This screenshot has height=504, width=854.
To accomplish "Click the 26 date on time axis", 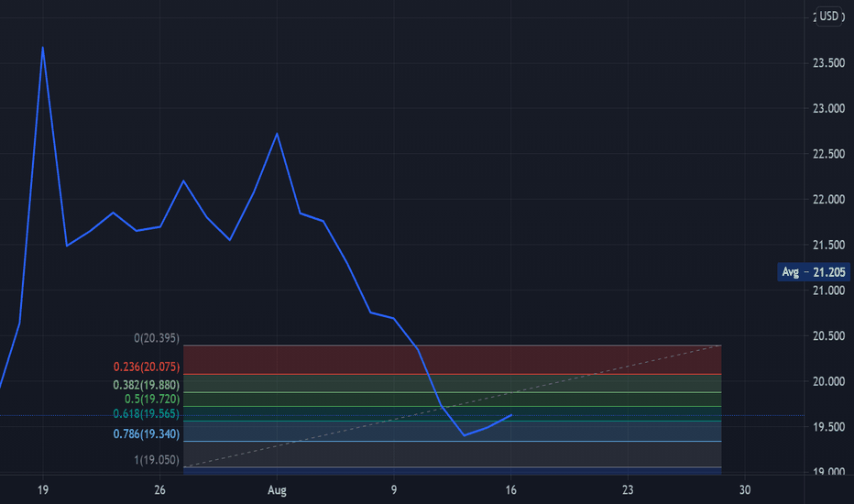I will coord(159,490).
